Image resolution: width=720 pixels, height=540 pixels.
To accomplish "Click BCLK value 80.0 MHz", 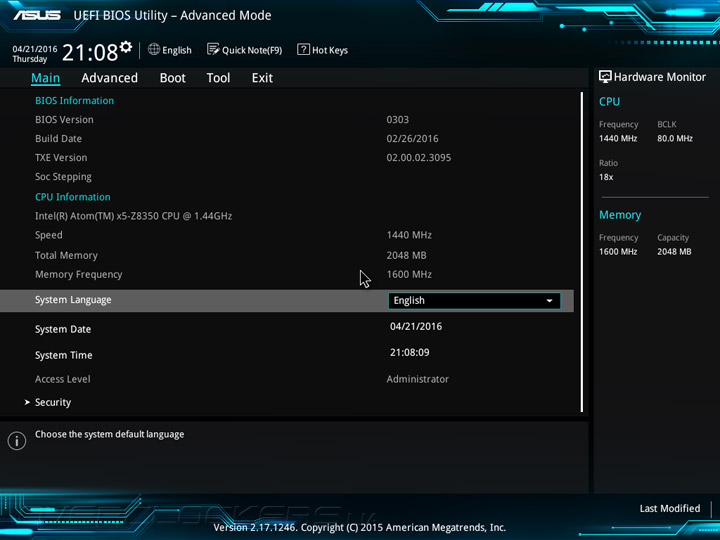I will pos(675,138).
